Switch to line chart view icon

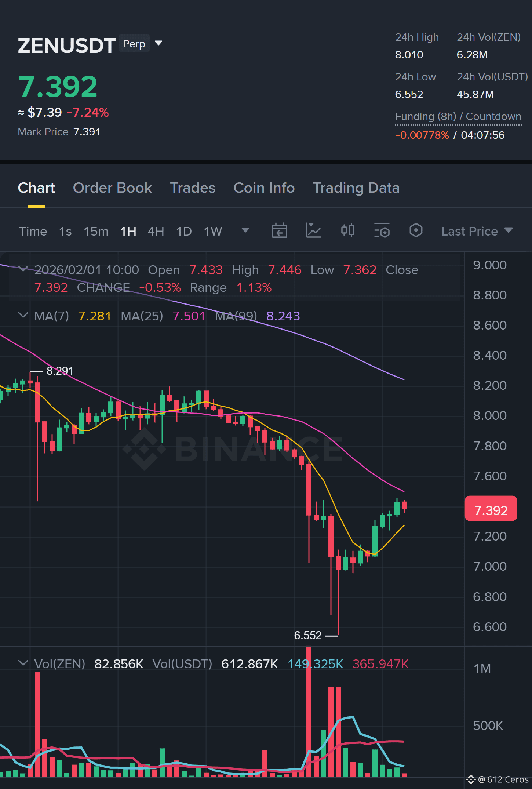coord(313,231)
